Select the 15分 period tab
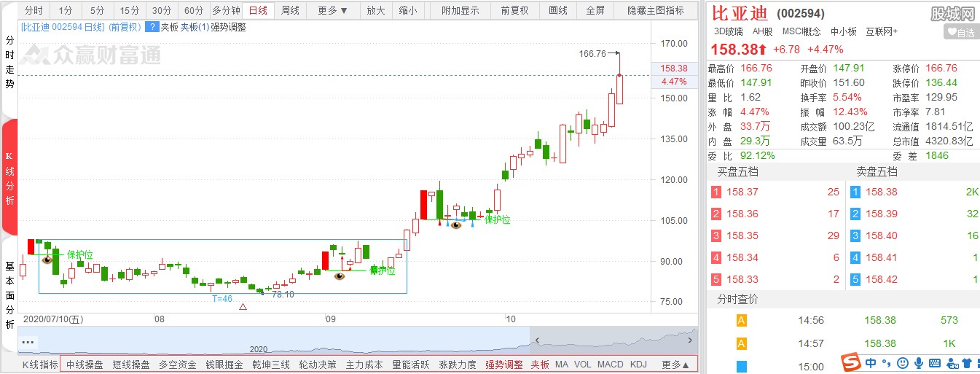Screen dimensions: 980x374 (130, 10)
